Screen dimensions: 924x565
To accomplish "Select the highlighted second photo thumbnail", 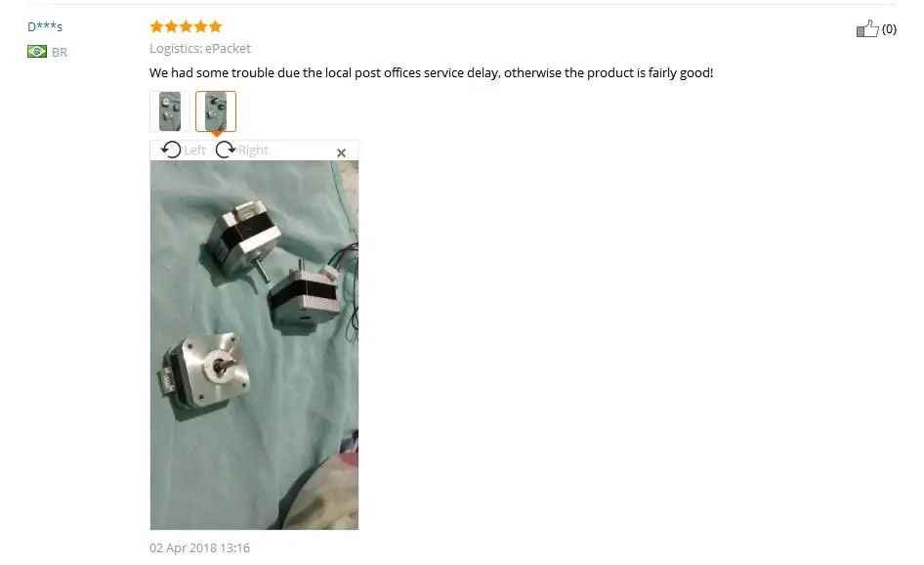I will [x=216, y=111].
